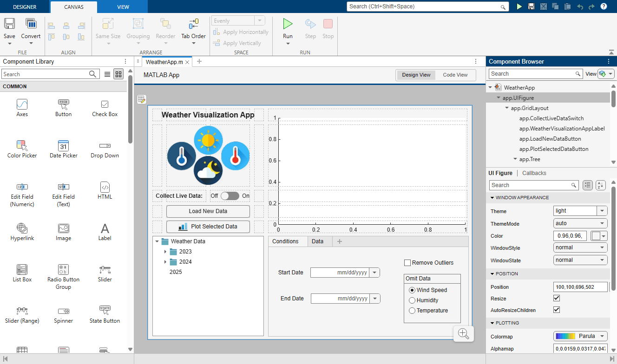The height and width of the screenshot is (364, 617).
Task: Switch to the DESIGNER ribbon tab
Action: coord(25,7)
